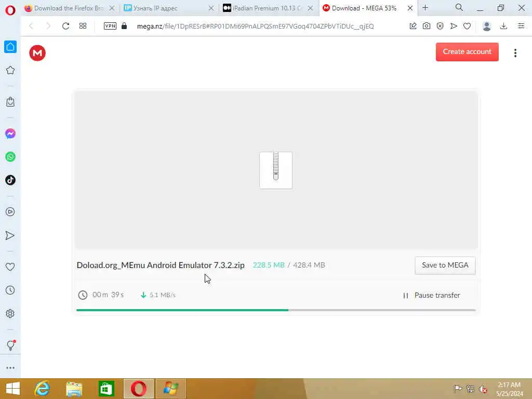This screenshot has width=532, height=399.
Task: Launch Messenger from the sidebar
Action: coord(10,134)
